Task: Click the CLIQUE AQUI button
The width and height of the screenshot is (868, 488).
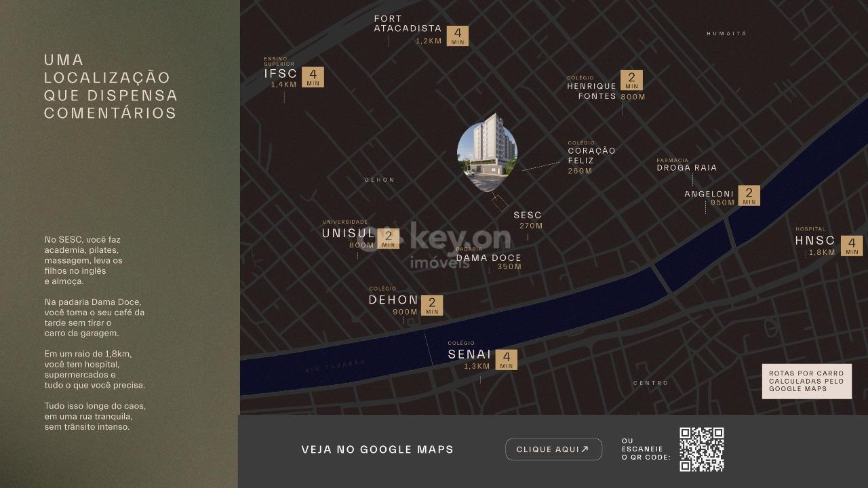Action: point(553,449)
